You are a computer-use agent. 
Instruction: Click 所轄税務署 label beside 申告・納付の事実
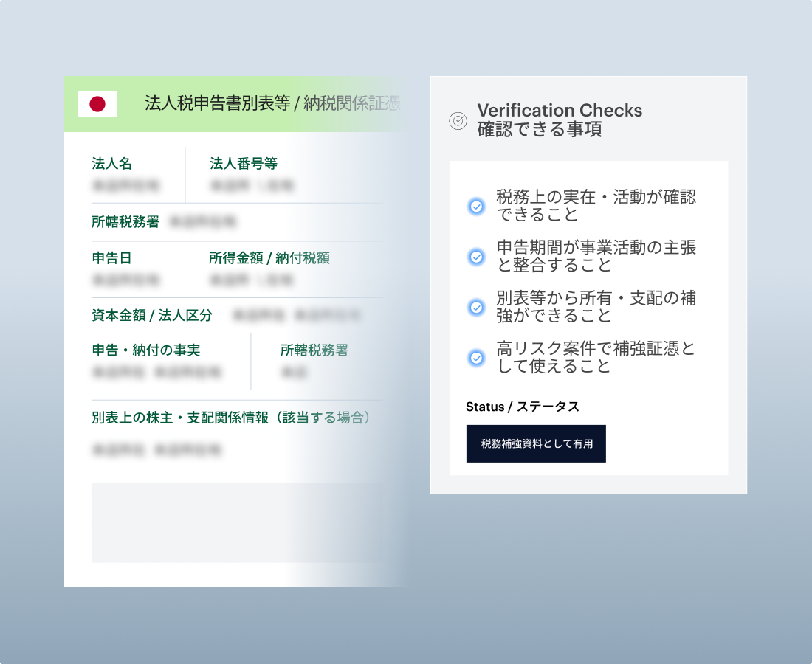pyautogui.click(x=314, y=350)
